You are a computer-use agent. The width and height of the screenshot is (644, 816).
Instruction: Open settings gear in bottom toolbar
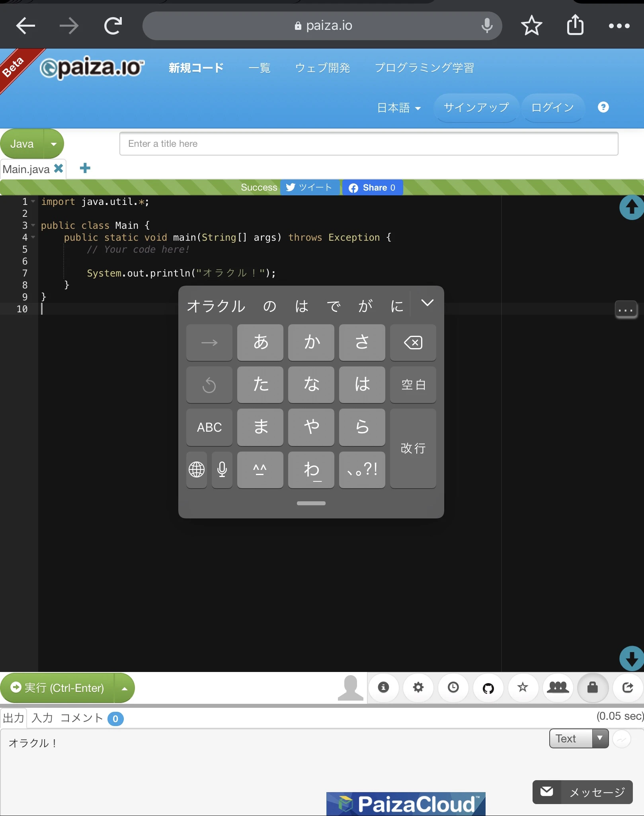click(x=418, y=687)
